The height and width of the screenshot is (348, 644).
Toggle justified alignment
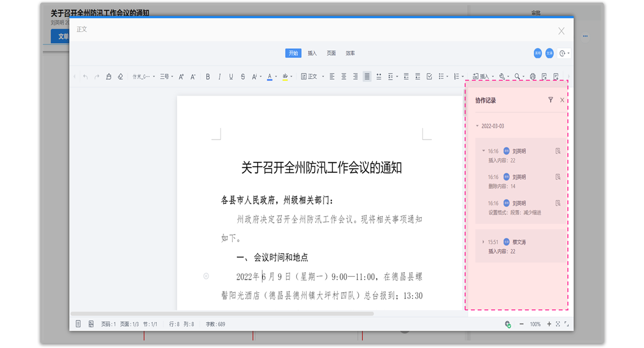pyautogui.click(x=367, y=76)
